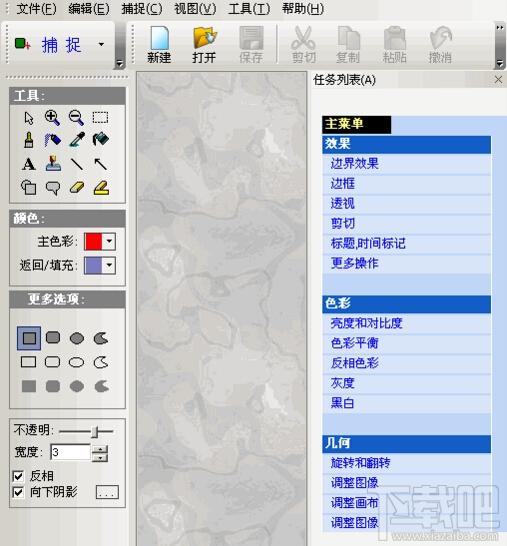The image size is (507, 546).
Task: Select the paint bucket fill tool
Action: pyautogui.click(x=101, y=140)
